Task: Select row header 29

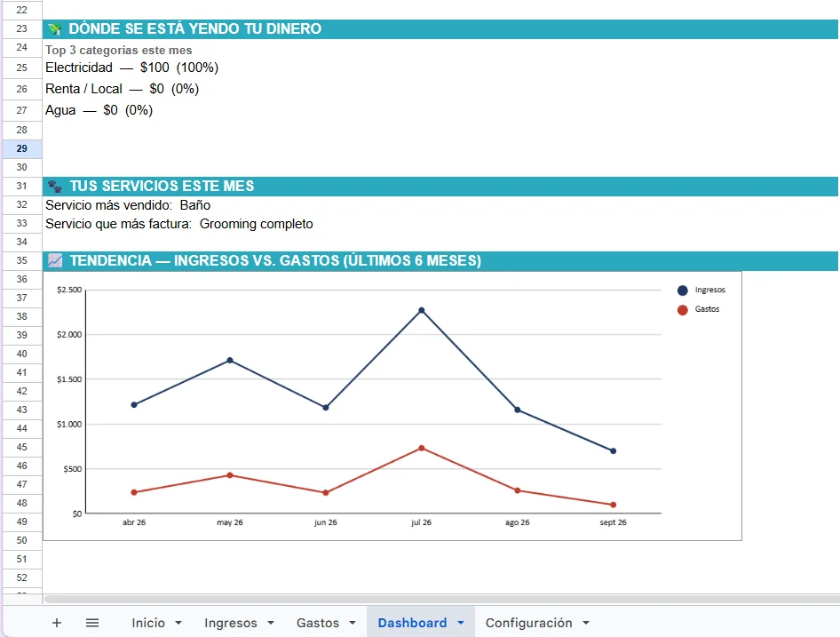Action: pyautogui.click(x=21, y=148)
